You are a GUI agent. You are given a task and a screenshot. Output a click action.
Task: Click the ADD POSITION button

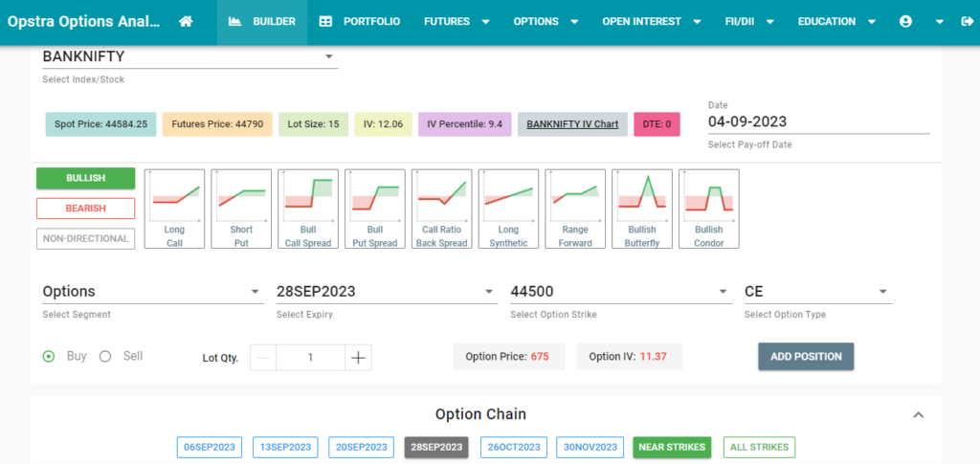point(806,357)
